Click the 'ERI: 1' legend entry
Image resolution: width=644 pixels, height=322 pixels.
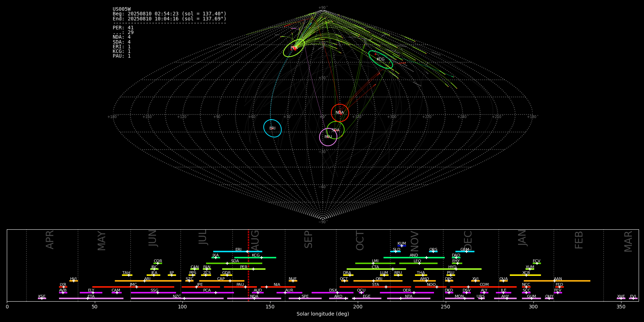pyautogui.click(x=122, y=47)
